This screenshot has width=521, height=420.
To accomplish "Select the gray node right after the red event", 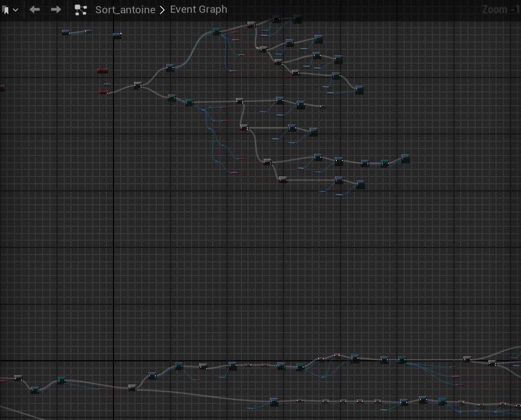I will [x=137, y=86].
